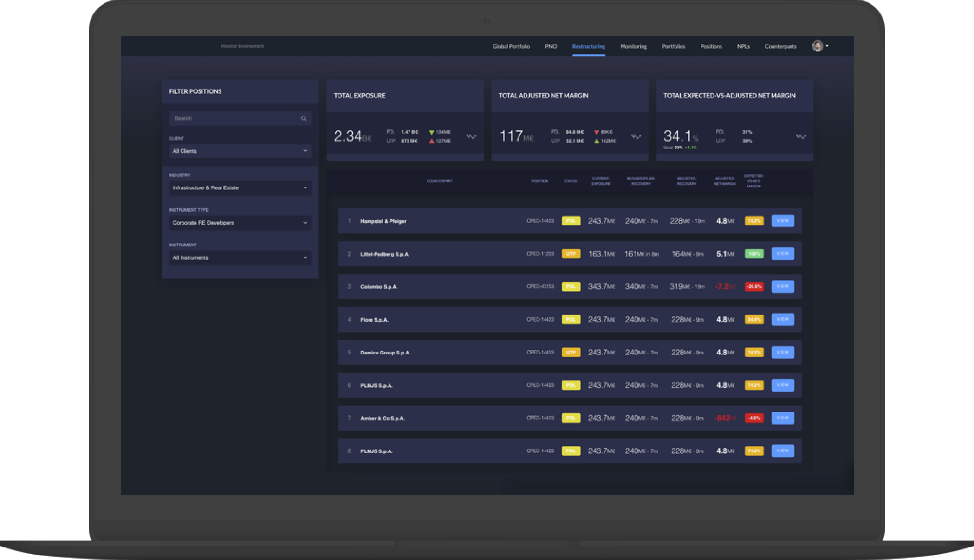The width and height of the screenshot is (974, 560).
Task: Open the Instrument Type dropdown Corporate RE Developers
Action: 240,223
